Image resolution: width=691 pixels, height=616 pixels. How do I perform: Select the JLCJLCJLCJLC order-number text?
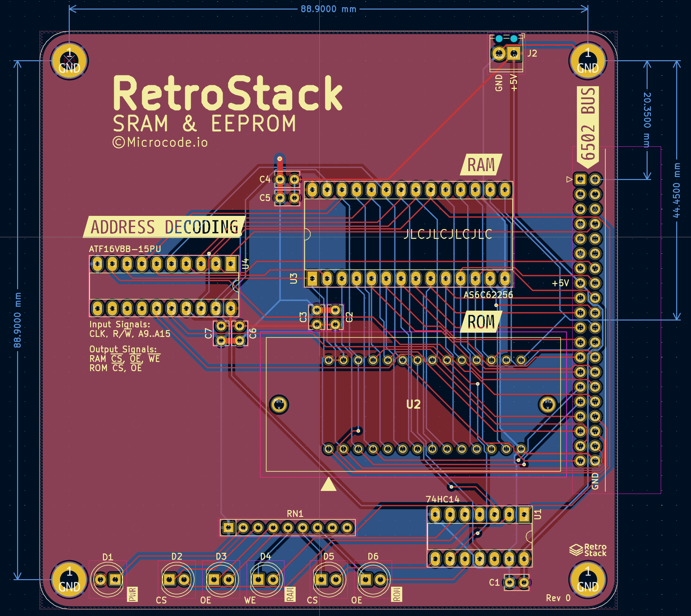448,234
